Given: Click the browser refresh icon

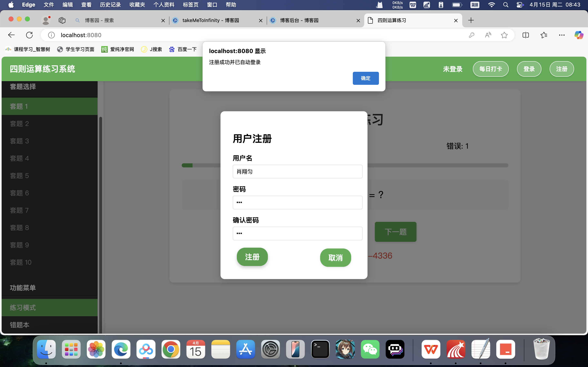Looking at the screenshot, I should coord(29,35).
